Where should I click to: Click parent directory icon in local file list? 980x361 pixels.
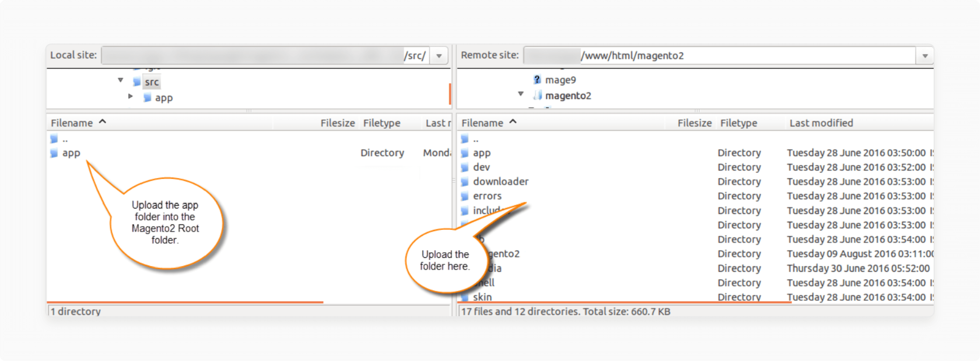(54, 138)
